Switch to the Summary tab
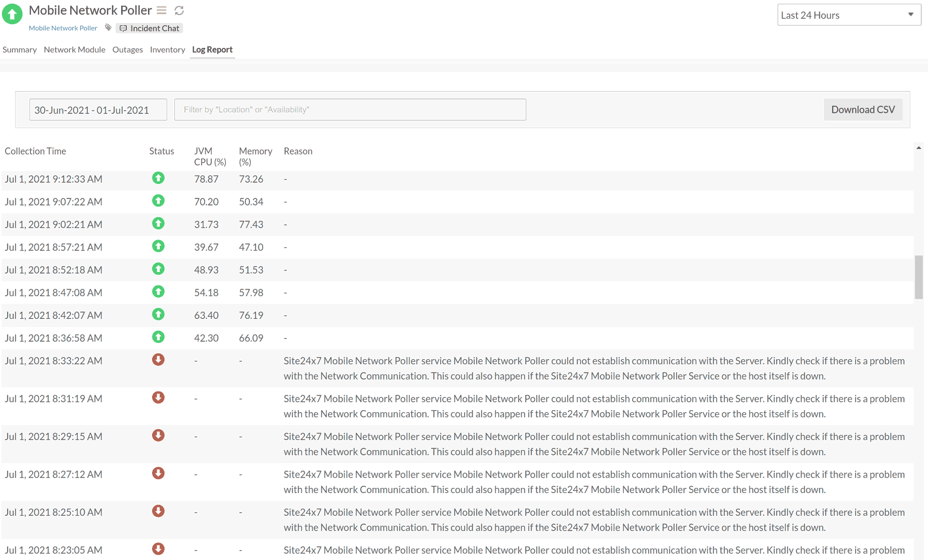The image size is (928, 560). [20, 49]
